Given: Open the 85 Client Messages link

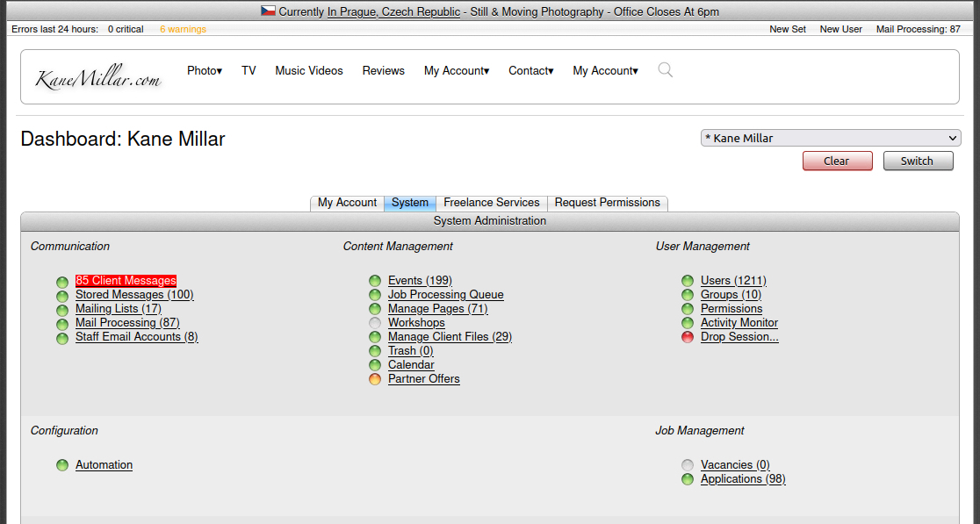Looking at the screenshot, I should pos(126,281).
